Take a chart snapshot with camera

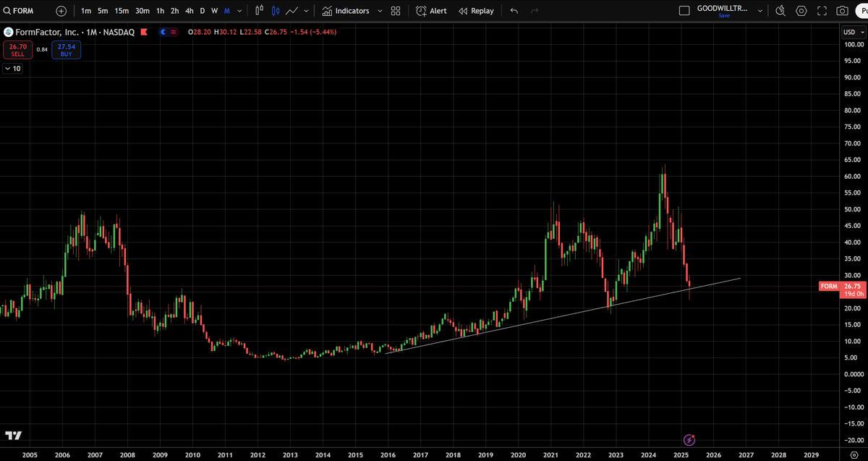tap(841, 11)
